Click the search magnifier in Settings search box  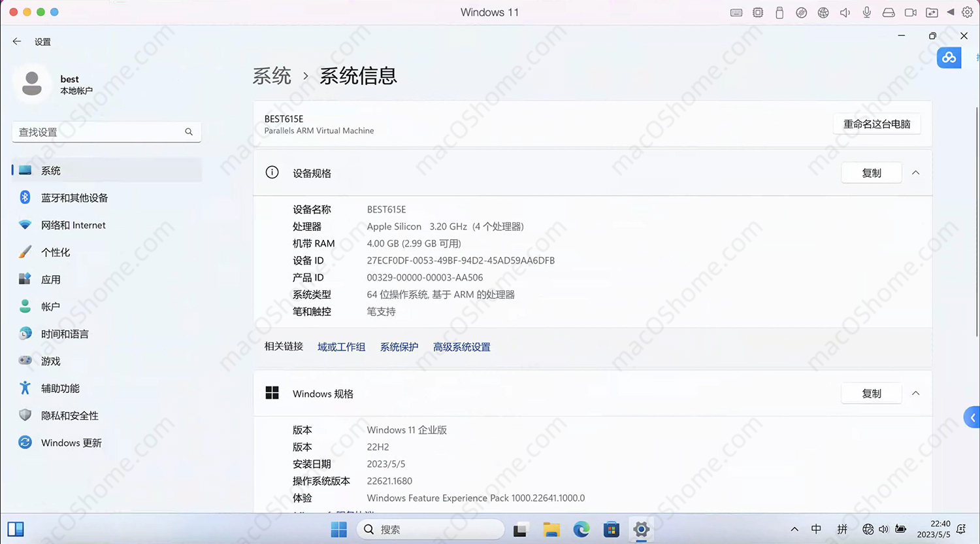189,132
